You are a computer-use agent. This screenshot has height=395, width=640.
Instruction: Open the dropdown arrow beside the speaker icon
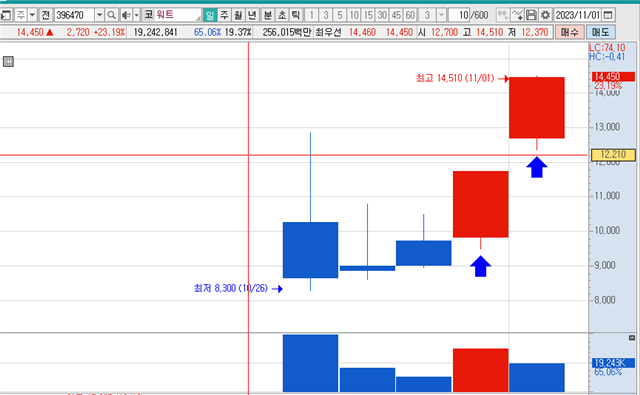click(136, 16)
